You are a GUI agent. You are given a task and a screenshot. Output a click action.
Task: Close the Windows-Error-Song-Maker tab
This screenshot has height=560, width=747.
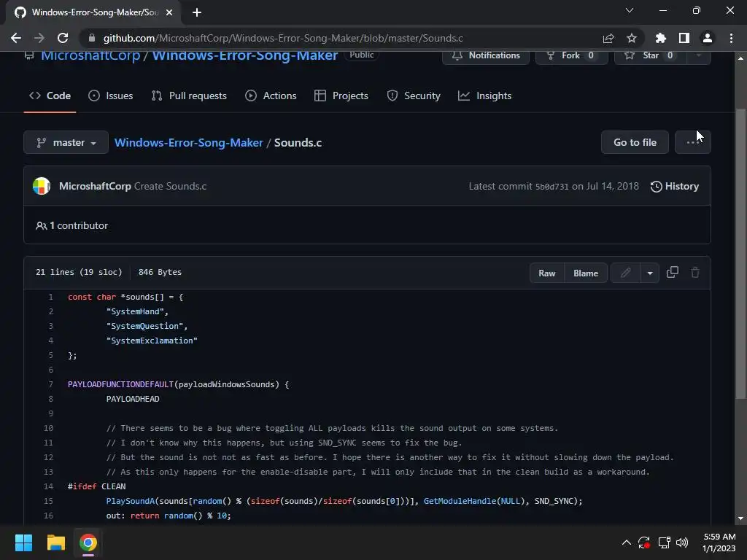[169, 12]
